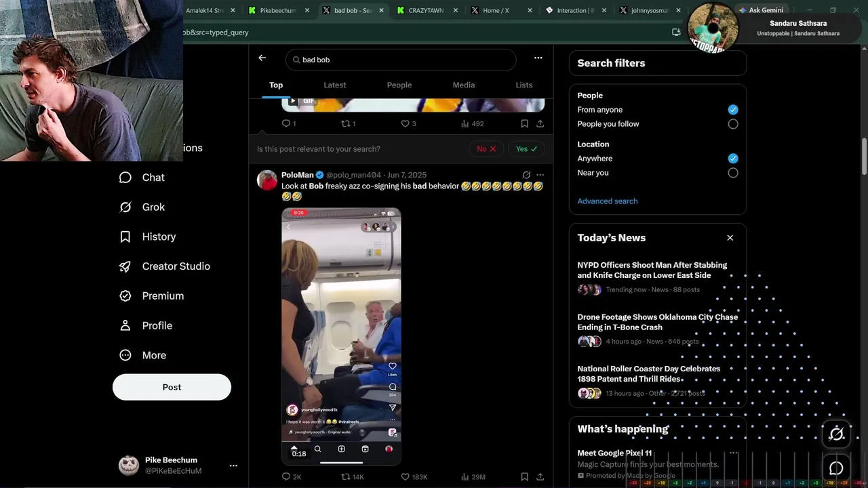The height and width of the screenshot is (488, 868).
Task: Open Grok from the left sidebar
Action: (142, 207)
